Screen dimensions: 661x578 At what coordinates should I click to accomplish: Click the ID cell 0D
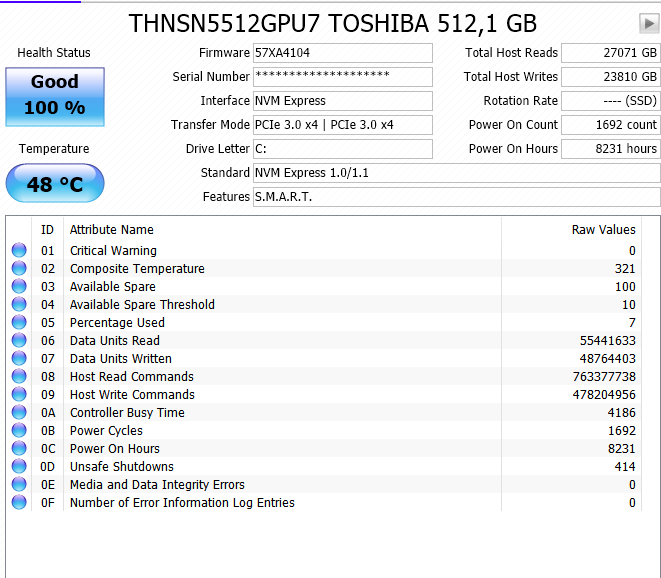(x=48, y=467)
